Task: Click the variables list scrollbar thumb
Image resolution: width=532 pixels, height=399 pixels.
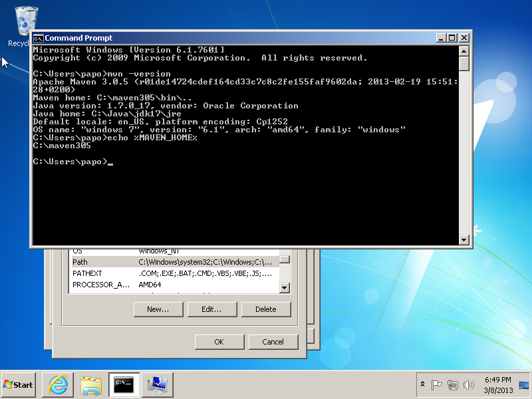Action: [x=285, y=259]
